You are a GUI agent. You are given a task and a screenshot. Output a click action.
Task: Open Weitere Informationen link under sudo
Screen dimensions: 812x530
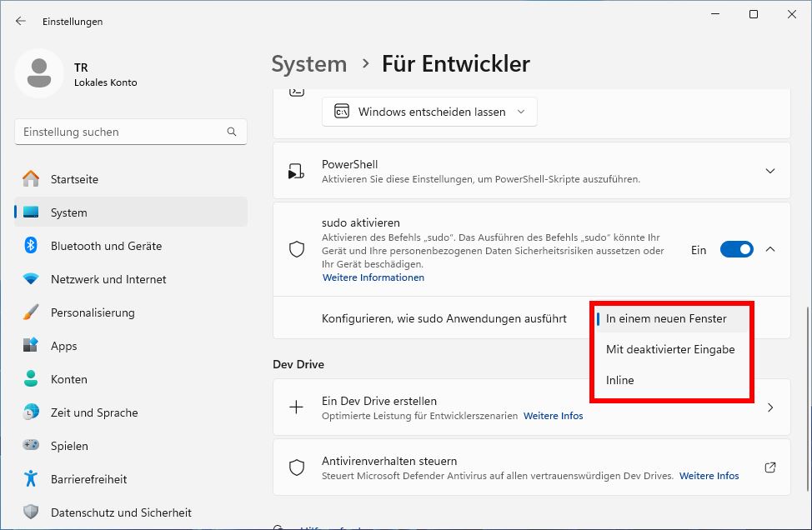pyautogui.click(x=373, y=277)
